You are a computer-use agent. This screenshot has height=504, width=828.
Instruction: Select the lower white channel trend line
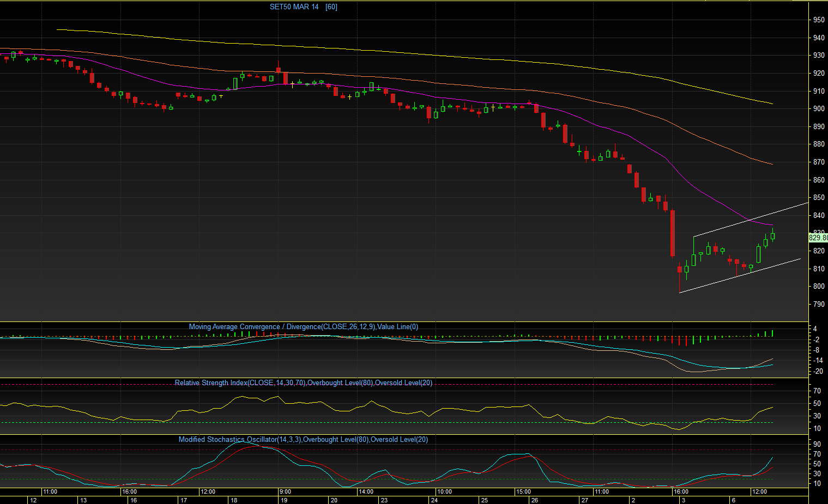[x=740, y=276]
